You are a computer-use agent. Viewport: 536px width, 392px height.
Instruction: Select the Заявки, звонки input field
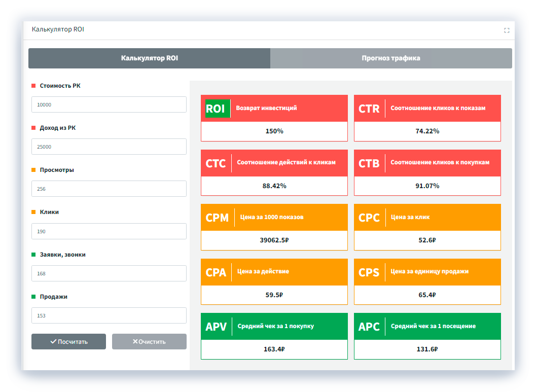(109, 273)
